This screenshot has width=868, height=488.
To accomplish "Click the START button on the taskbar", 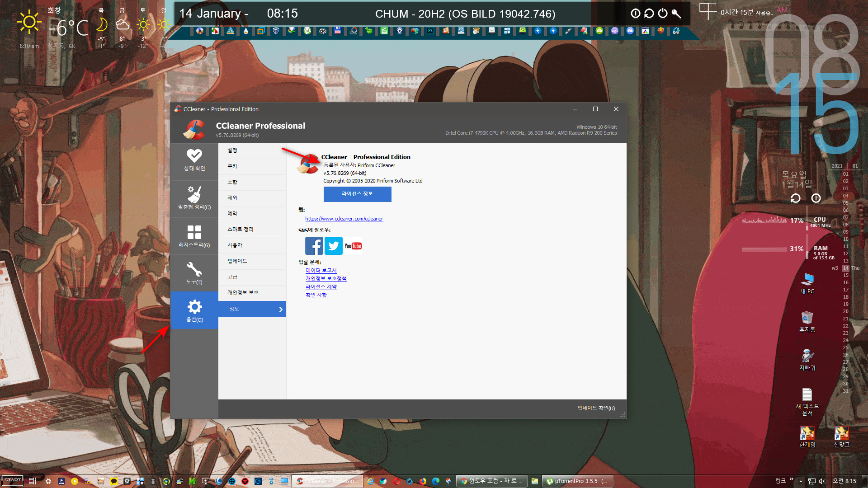I will tap(13, 481).
